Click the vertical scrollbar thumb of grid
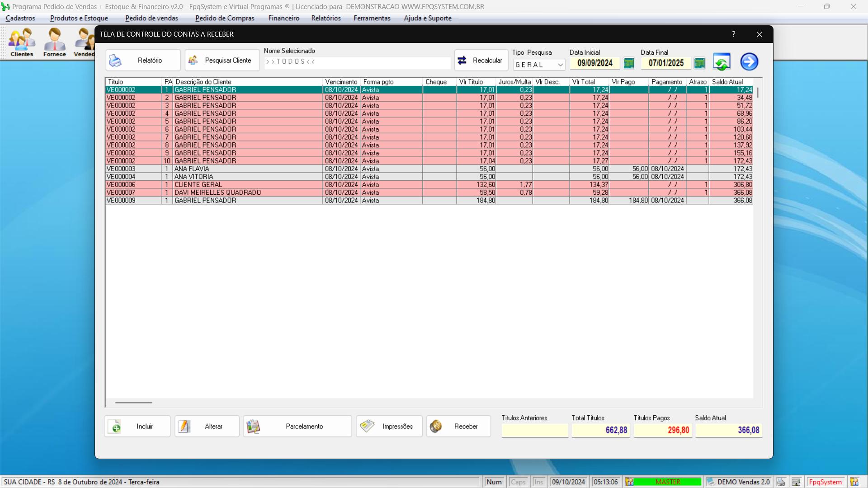The height and width of the screenshot is (488, 868). [x=758, y=93]
